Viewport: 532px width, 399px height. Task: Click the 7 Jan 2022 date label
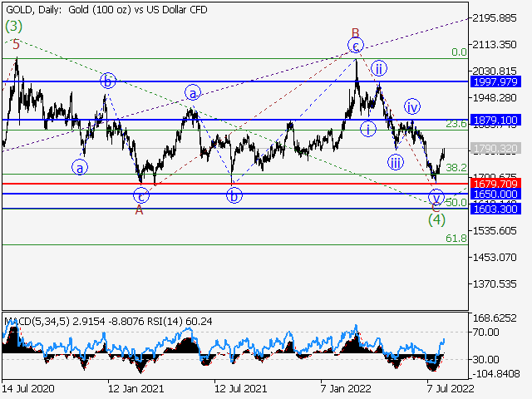pyautogui.click(x=346, y=388)
